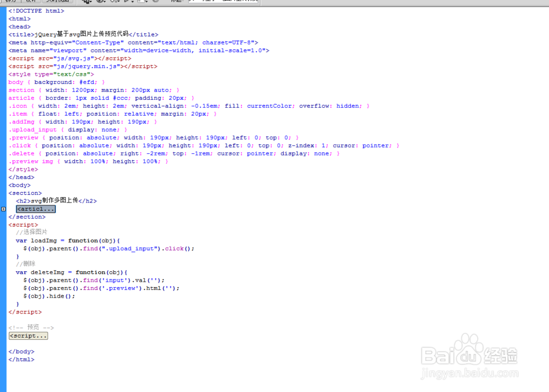
Task: Click the .upload_input click() call line
Action: pyautogui.click(x=109, y=249)
